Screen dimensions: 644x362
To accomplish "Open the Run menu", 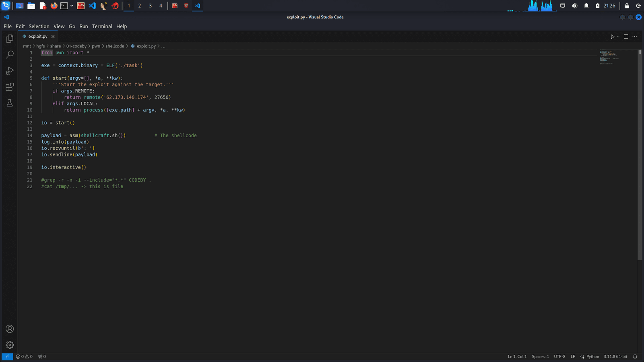I will pyautogui.click(x=84, y=27).
